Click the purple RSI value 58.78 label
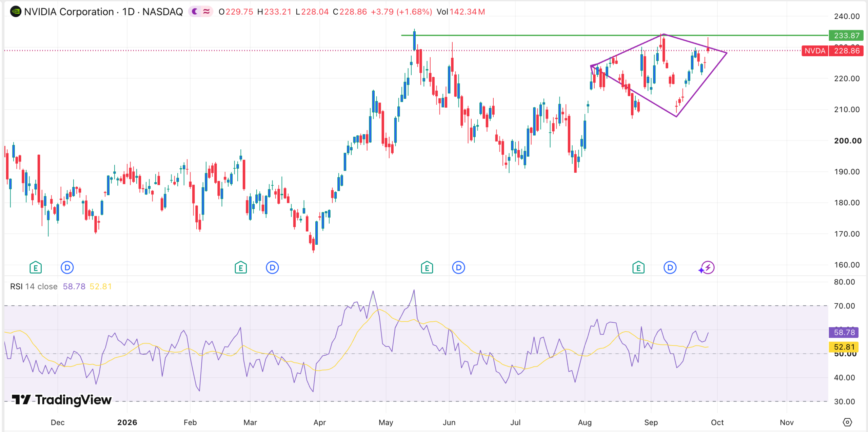Screen dimensions: 868x432 click(x=844, y=332)
